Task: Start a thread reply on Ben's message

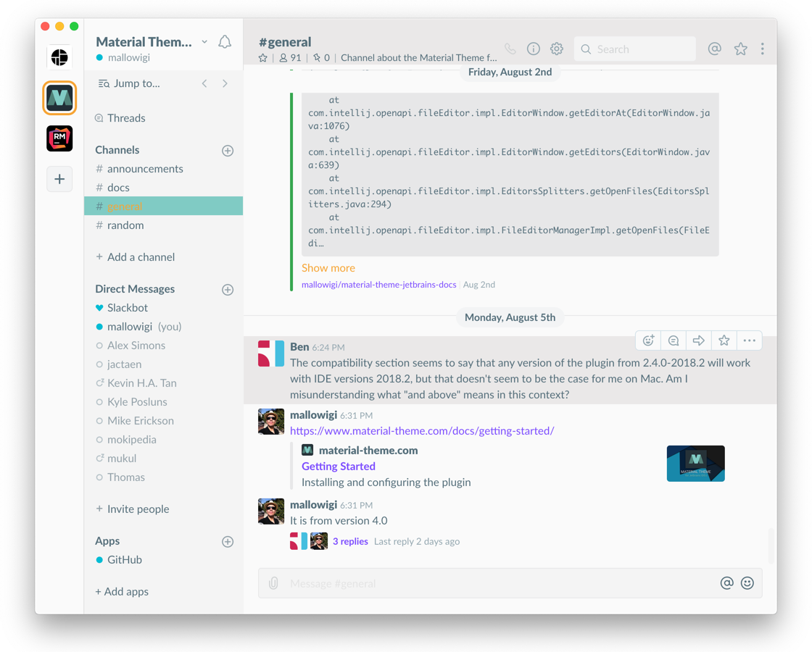Action: pyautogui.click(x=673, y=340)
